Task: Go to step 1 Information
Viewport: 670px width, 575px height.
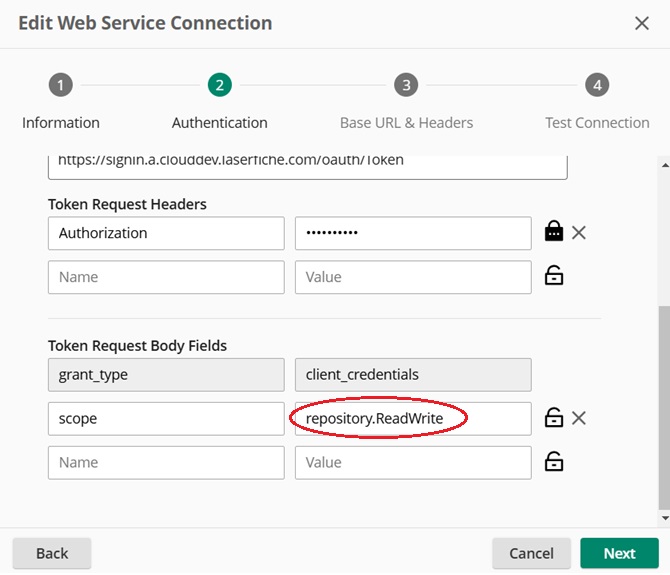Action: click(x=60, y=85)
